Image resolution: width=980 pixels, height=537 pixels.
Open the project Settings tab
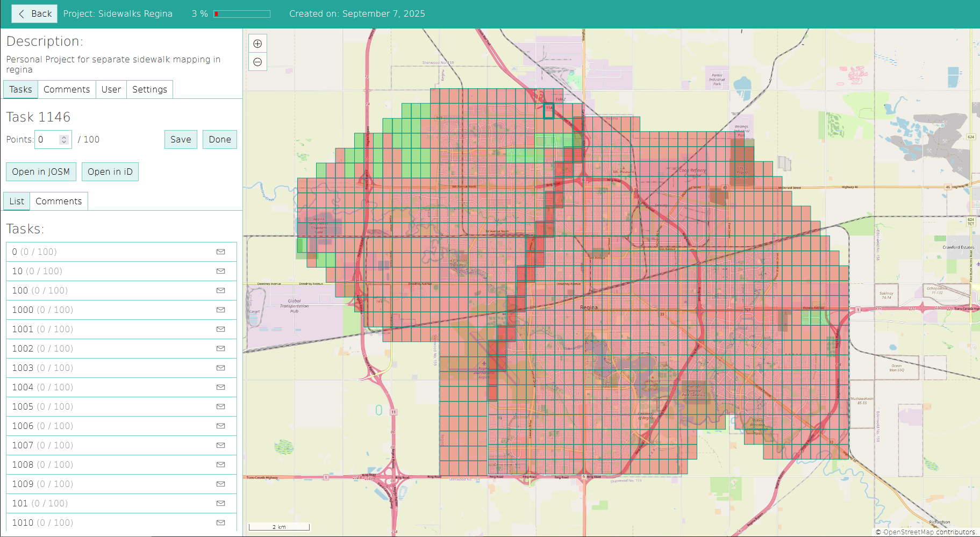tap(149, 89)
